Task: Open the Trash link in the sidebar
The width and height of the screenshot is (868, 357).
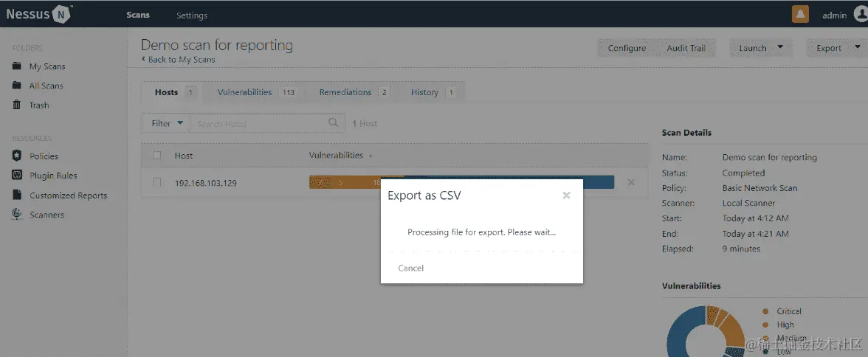Action: coord(38,105)
